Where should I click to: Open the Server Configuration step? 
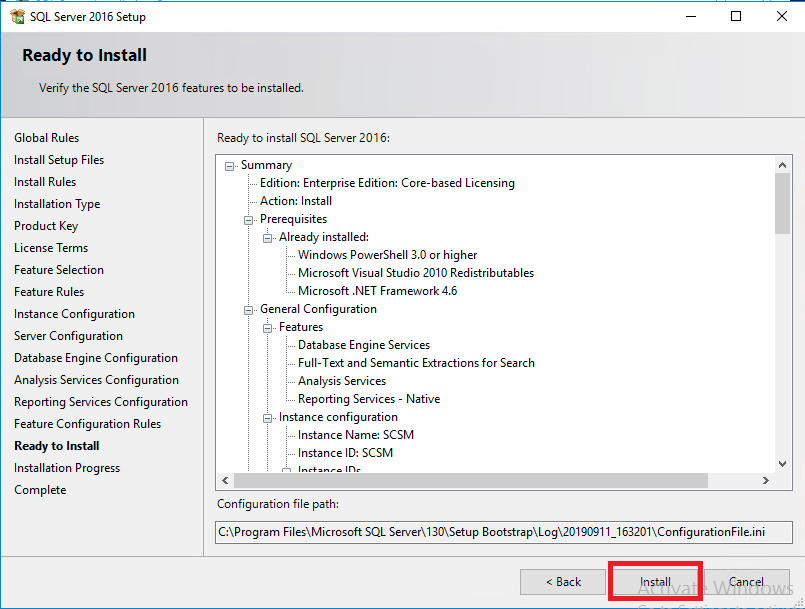tap(68, 336)
